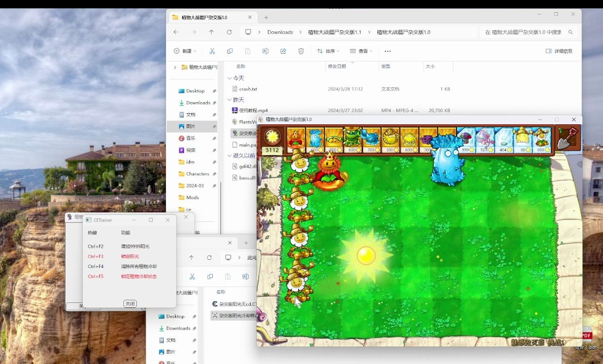Screen dimensions: 603x364
Task: Open the 排序 sort dropdown
Action: [328, 51]
